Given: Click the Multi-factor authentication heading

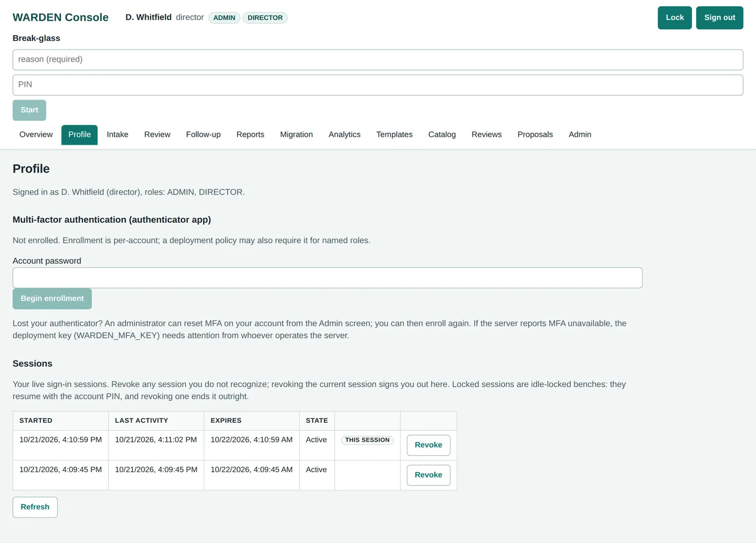Looking at the screenshot, I should click(x=112, y=220).
